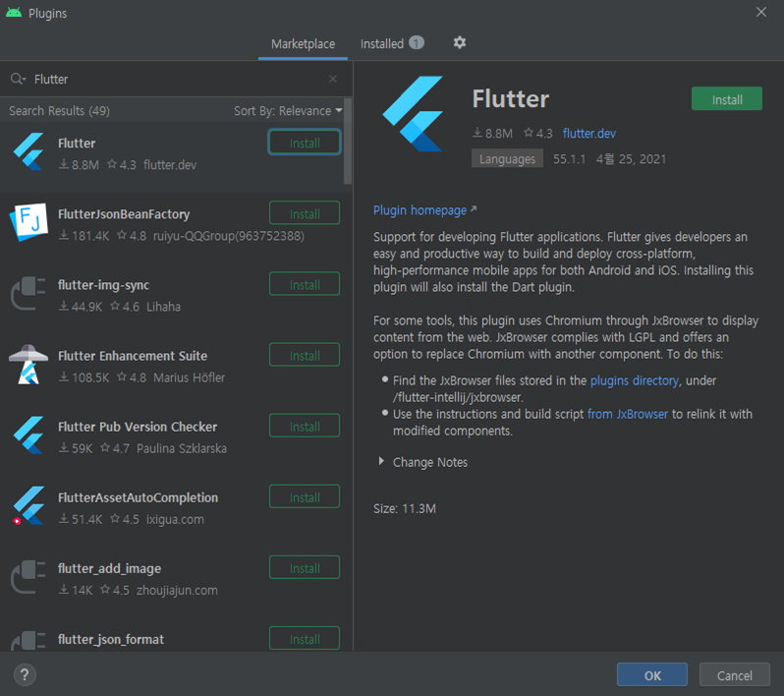This screenshot has height=696, width=784.
Task: Install Flutter from the search results
Action: click(x=305, y=143)
